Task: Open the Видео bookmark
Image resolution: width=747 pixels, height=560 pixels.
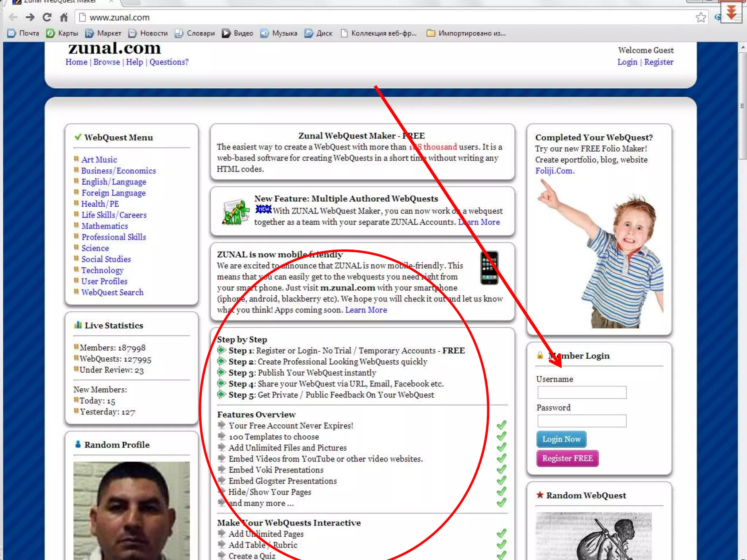Action: click(237, 33)
